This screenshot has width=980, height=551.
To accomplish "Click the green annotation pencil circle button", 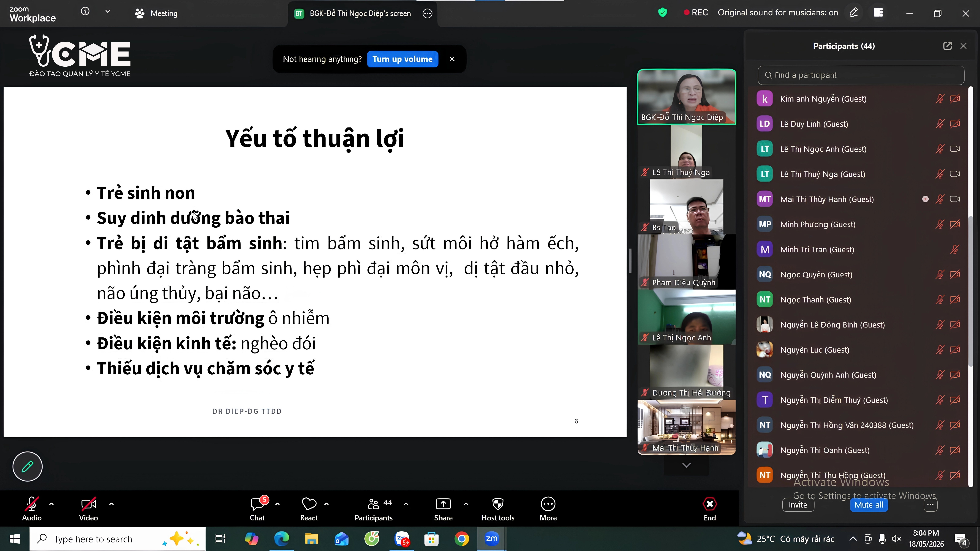I will tap(27, 467).
